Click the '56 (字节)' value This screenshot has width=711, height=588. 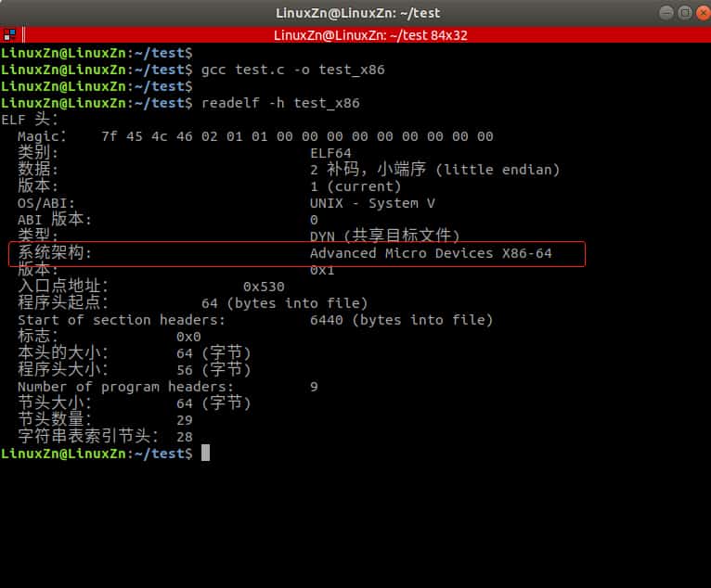click(213, 370)
